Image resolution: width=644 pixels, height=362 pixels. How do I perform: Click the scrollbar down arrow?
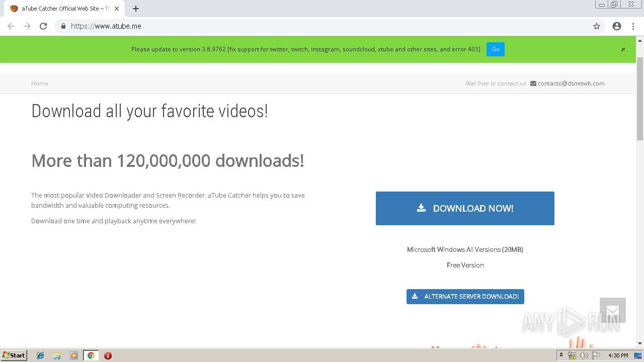640,343
